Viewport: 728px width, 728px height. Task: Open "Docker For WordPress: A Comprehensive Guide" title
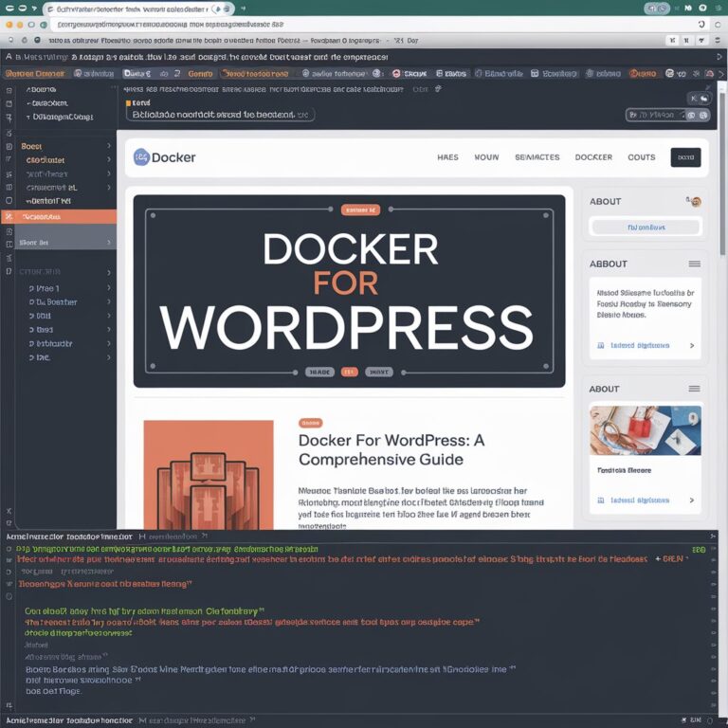click(x=391, y=449)
